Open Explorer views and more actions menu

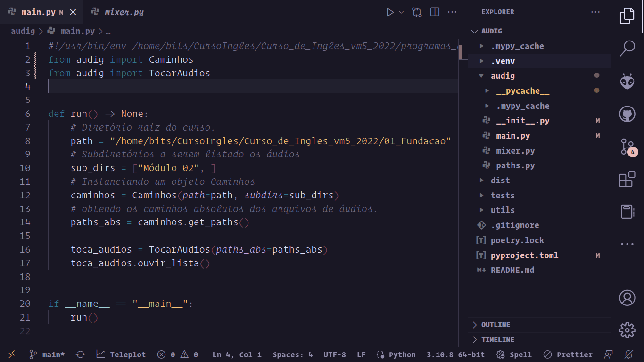click(x=595, y=12)
